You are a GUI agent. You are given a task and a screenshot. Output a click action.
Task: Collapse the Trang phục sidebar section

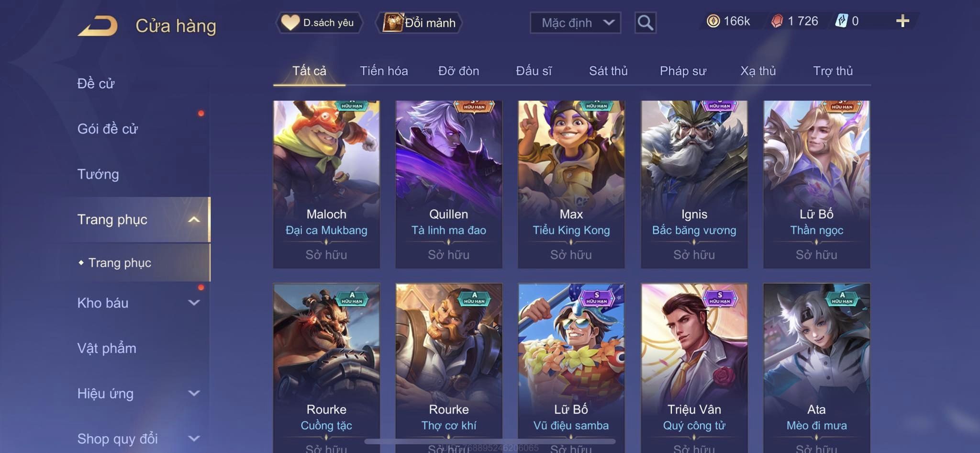[x=194, y=219]
